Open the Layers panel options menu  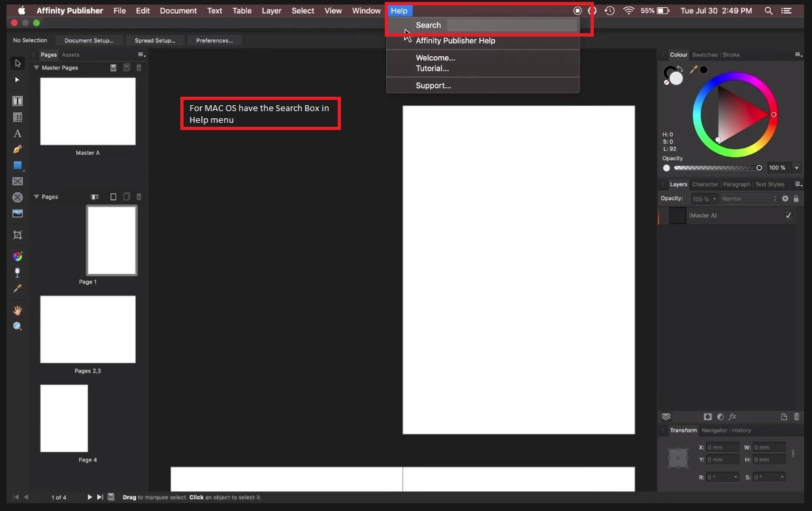tap(798, 184)
